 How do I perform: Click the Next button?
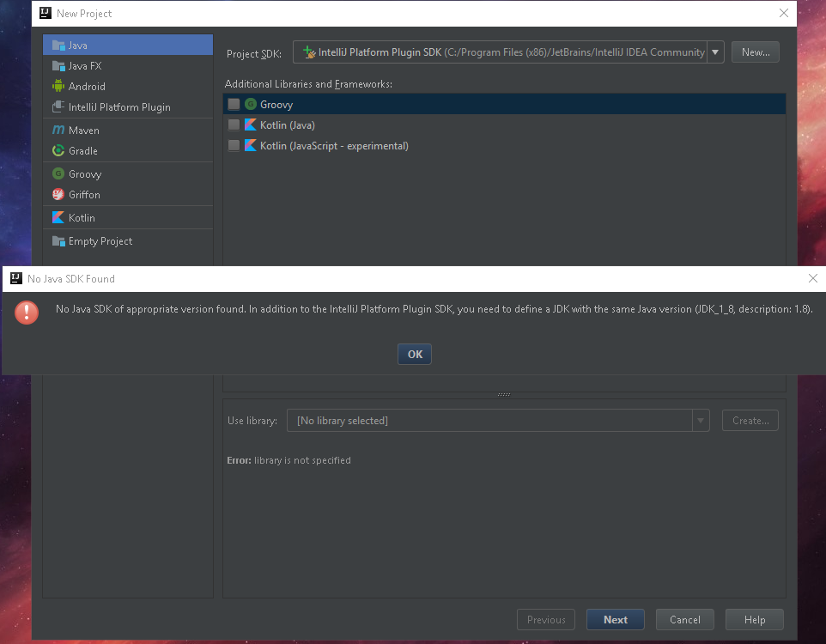click(x=616, y=620)
